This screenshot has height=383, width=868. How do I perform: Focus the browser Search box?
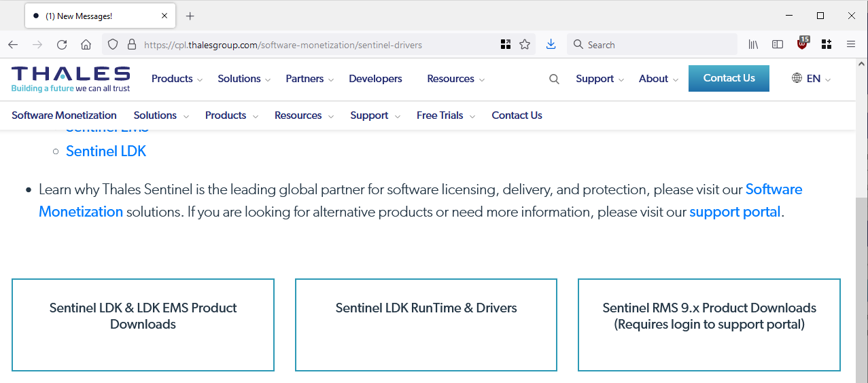[x=651, y=45]
